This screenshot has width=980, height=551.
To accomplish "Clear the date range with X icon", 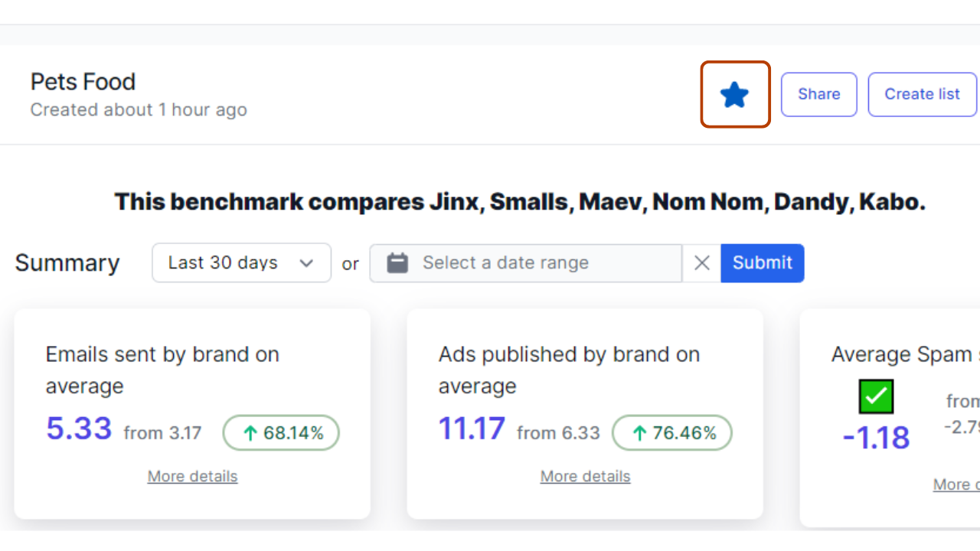I will (x=701, y=262).
